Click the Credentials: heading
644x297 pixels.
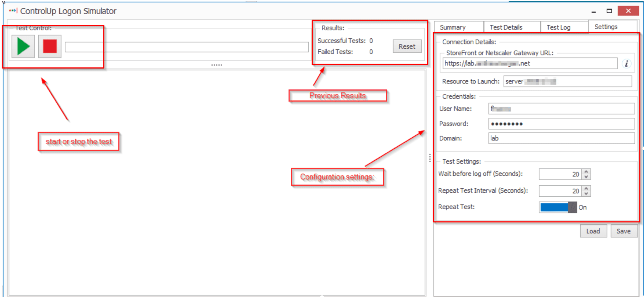[x=459, y=96]
